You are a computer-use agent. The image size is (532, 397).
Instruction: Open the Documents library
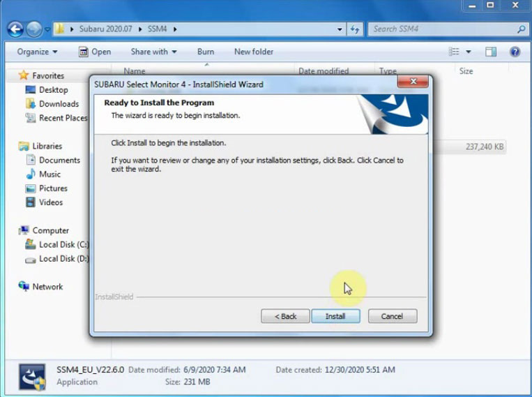[x=60, y=160]
